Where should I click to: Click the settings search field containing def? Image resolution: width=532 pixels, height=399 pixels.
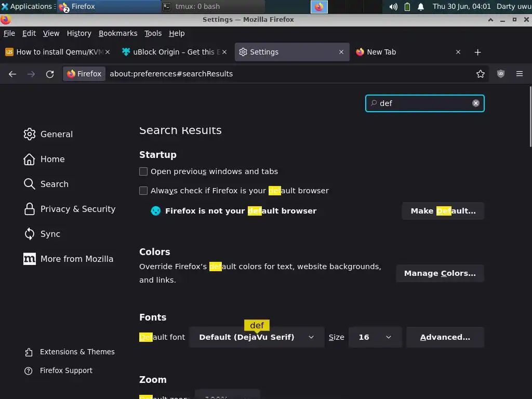point(424,103)
